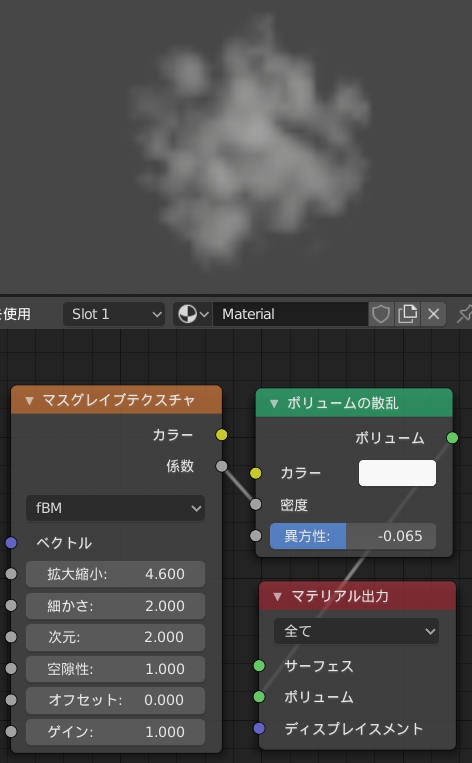Click the yellow カラー output socket on Musgrave node
Screen dimensions: 472x763
[x=221, y=435]
